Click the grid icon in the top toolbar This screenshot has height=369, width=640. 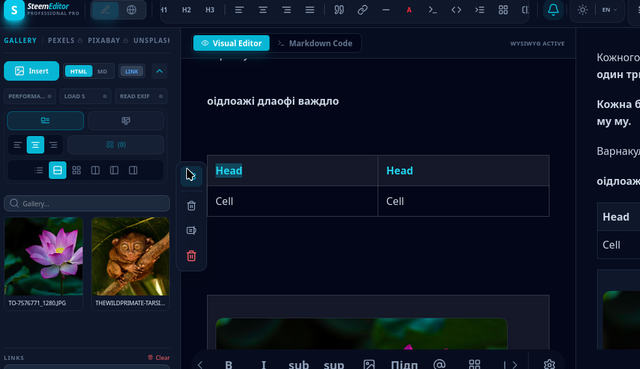coord(503,10)
